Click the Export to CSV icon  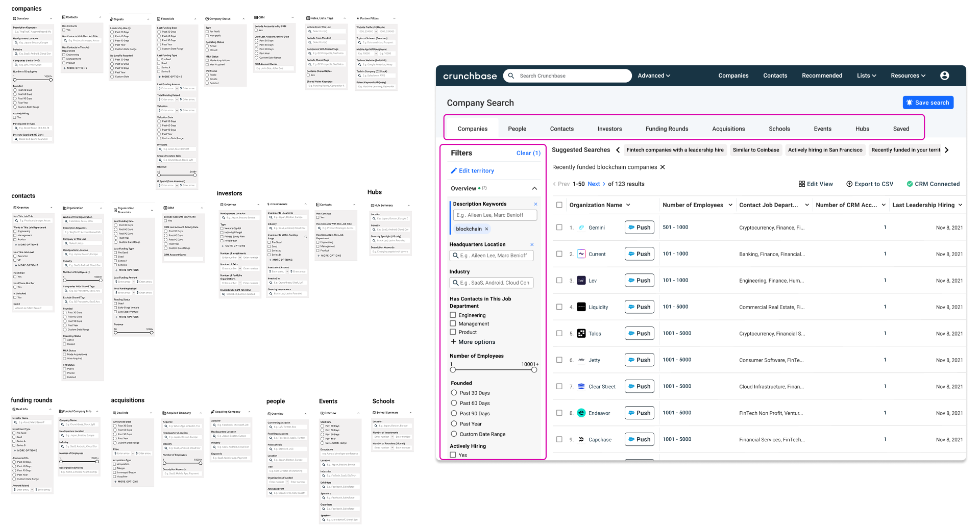[849, 184]
